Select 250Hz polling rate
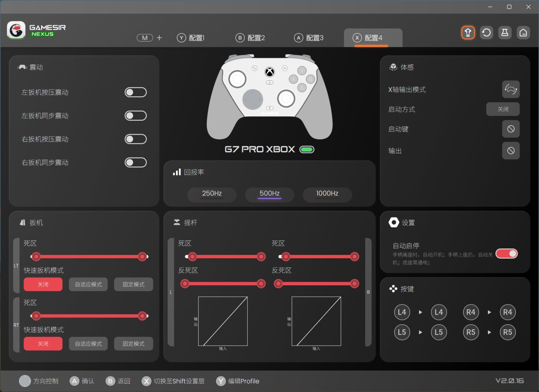Screen dimensions: 539x392 pyautogui.click(x=212, y=194)
